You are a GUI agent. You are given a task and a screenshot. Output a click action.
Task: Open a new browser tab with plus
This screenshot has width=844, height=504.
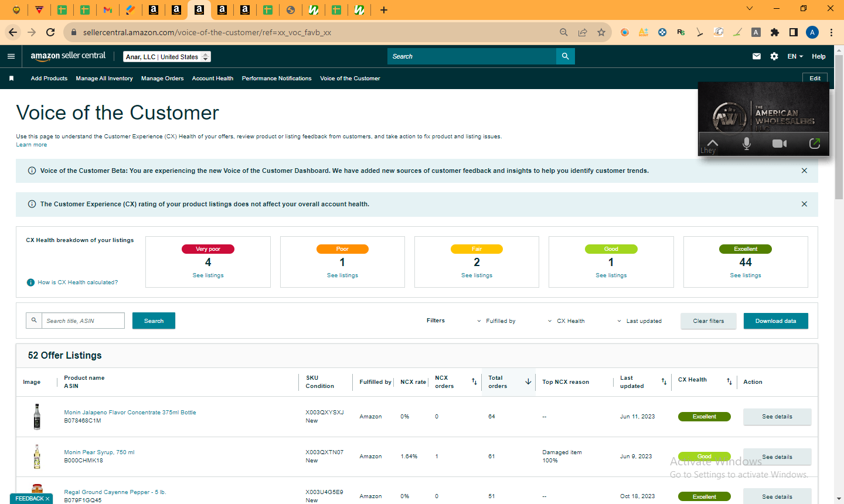click(x=384, y=10)
